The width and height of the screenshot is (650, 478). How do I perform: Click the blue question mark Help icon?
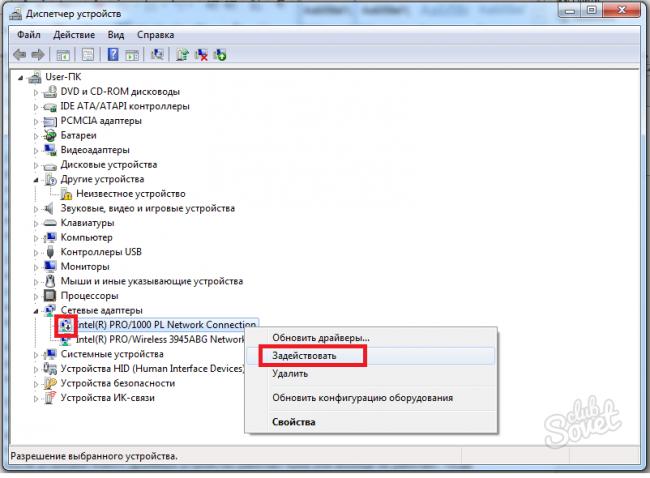[114, 54]
